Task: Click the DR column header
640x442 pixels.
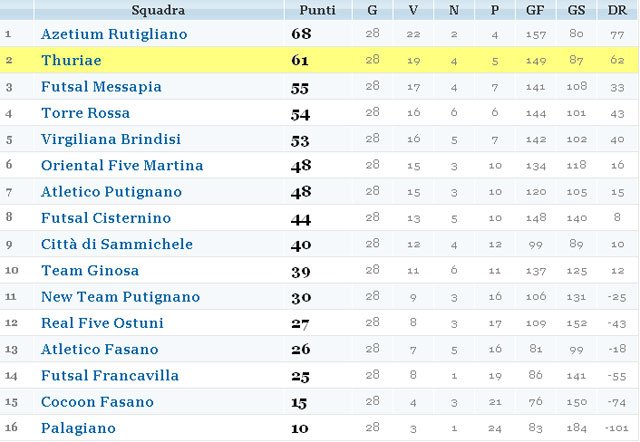Action: pyautogui.click(x=617, y=10)
